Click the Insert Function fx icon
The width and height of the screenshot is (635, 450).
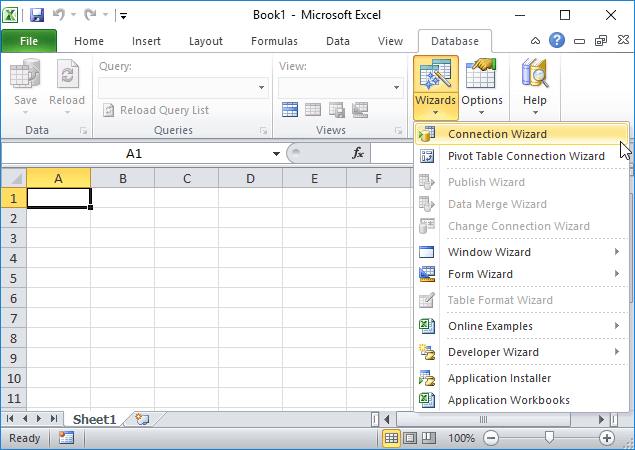358,154
